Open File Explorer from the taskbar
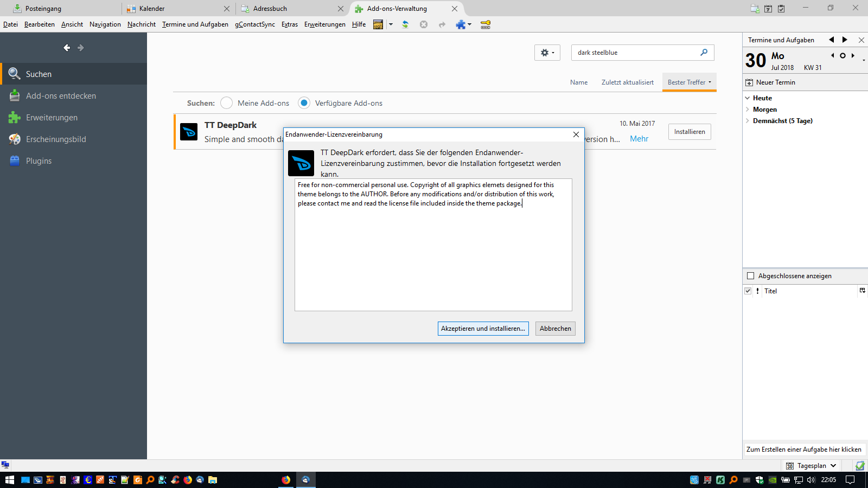Image resolution: width=868 pixels, height=488 pixels. pos(213,480)
